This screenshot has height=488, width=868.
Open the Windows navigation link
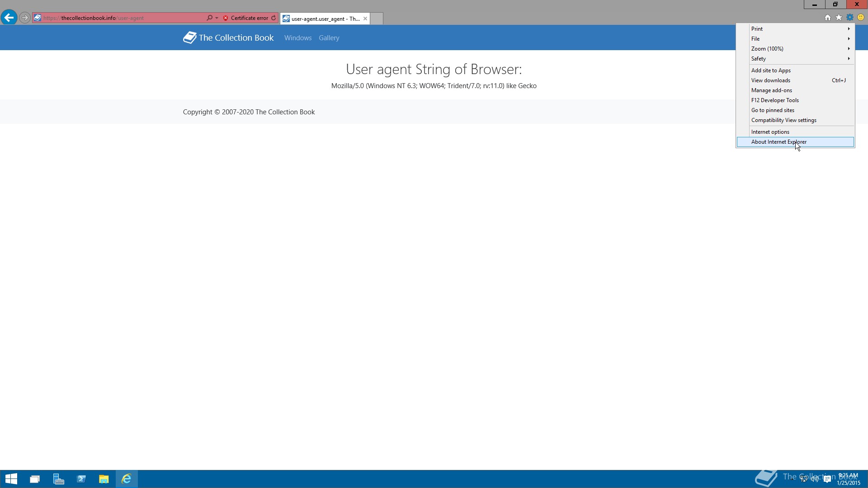[298, 38]
